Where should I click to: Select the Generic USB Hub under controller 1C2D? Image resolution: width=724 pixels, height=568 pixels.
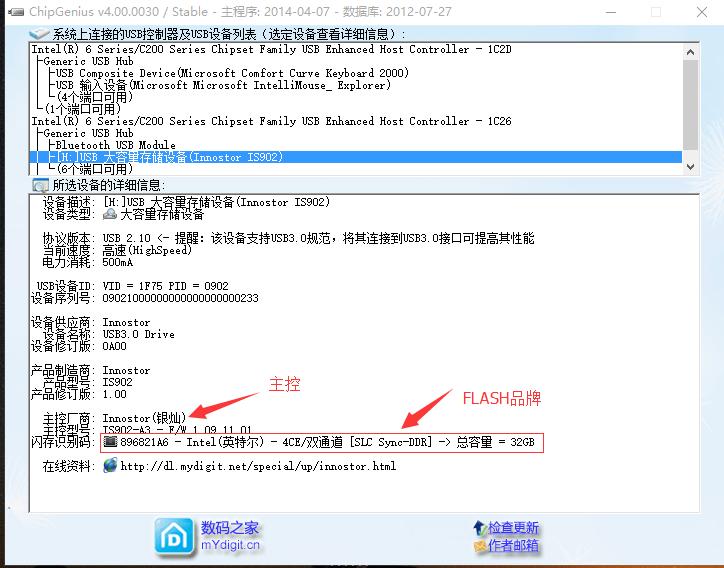88,61
